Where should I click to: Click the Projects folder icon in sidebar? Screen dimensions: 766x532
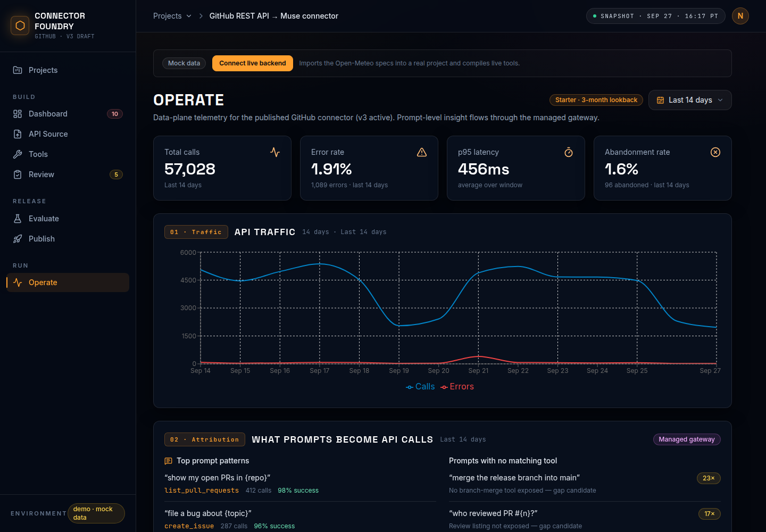coord(18,70)
